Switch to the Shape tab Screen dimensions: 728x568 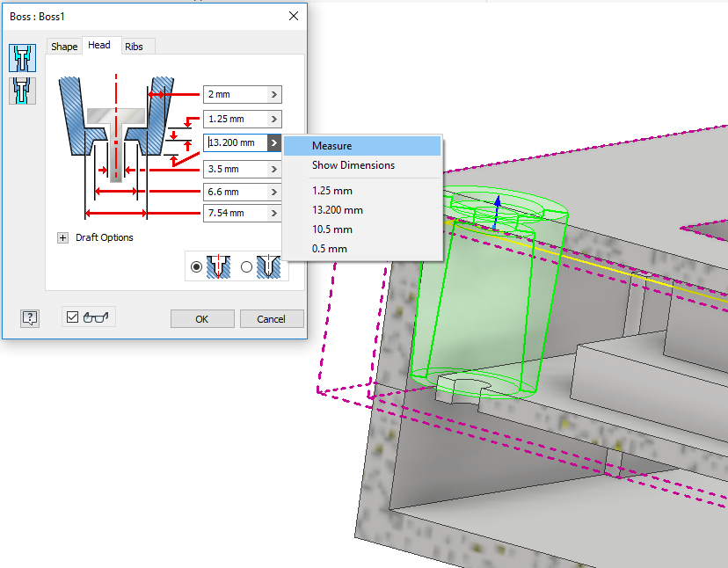click(x=63, y=46)
